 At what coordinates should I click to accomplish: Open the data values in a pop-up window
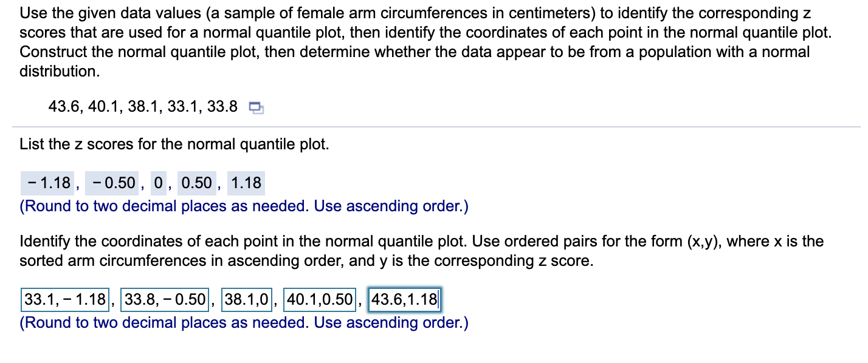(255, 107)
